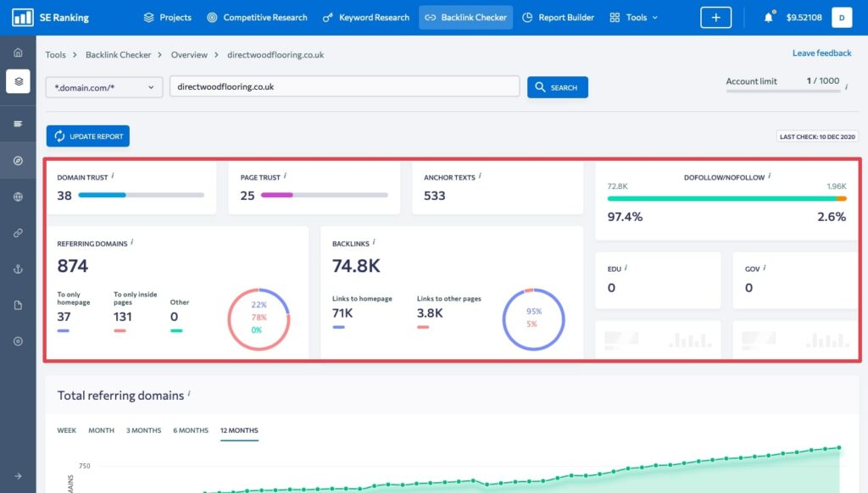
Task: Show Page Trust info tooltip icon
Action: [x=285, y=175]
